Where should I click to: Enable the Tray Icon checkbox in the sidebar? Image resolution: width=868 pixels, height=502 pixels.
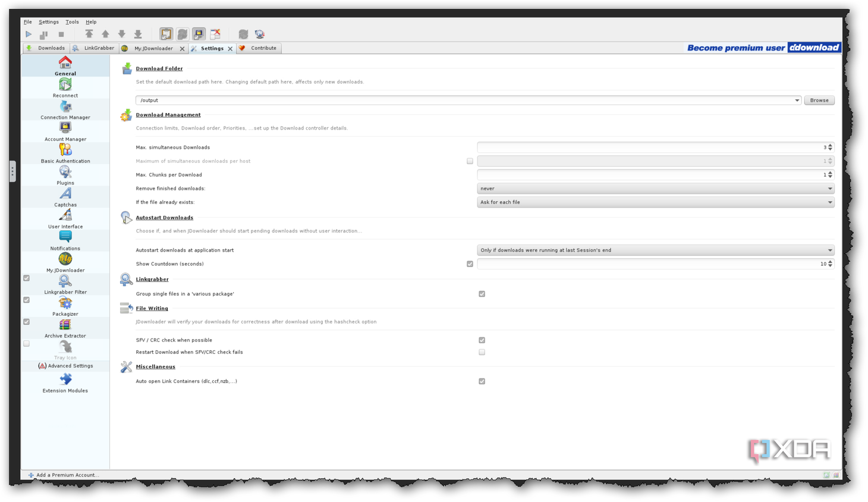coord(27,344)
